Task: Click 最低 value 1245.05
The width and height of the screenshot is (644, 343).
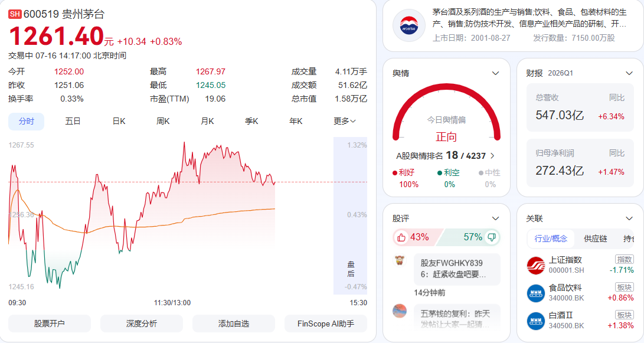Action: [211, 85]
